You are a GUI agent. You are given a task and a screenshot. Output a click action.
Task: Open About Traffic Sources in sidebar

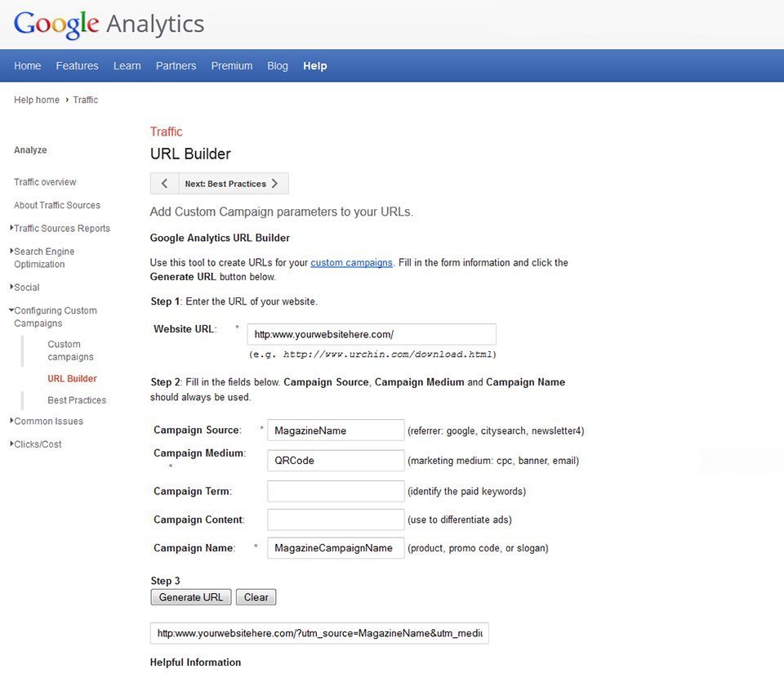(57, 205)
